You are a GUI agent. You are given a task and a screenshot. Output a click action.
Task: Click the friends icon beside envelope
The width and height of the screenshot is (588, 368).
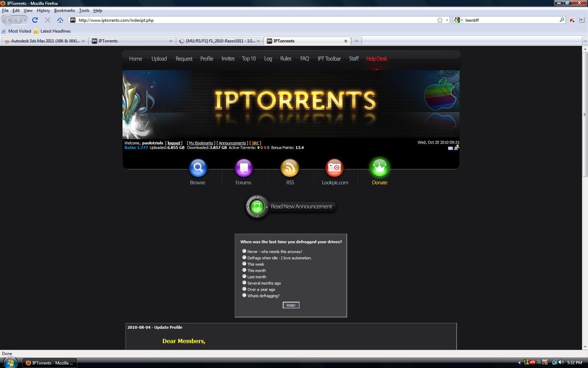click(x=456, y=148)
